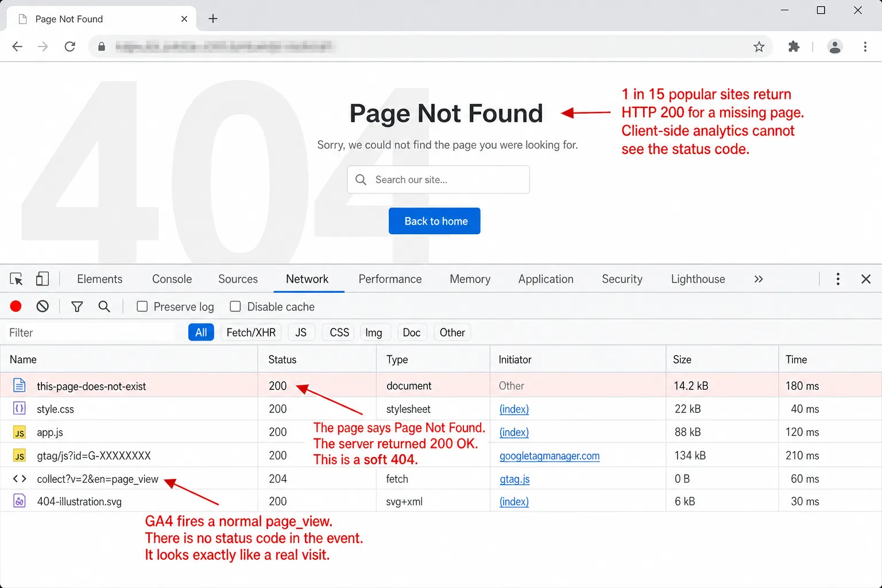The width and height of the screenshot is (882, 588).
Task: Sort by the Type column header
Action: tap(434, 359)
